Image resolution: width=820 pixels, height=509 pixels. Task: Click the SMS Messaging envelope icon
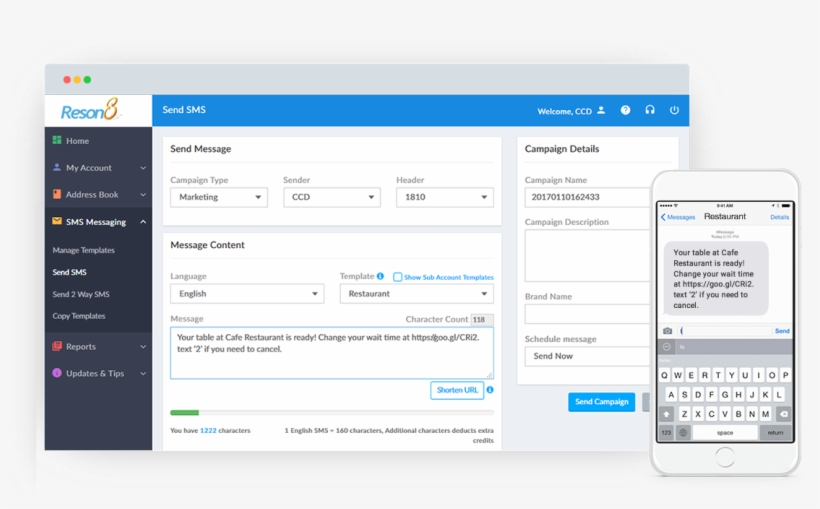click(57, 221)
